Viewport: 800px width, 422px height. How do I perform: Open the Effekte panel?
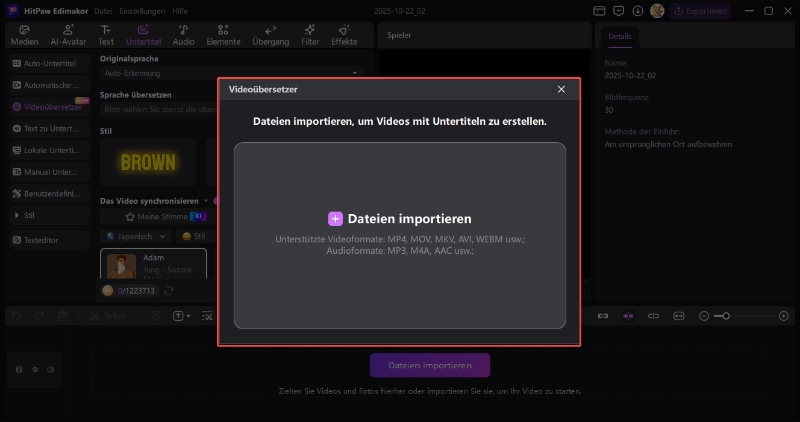click(x=344, y=35)
